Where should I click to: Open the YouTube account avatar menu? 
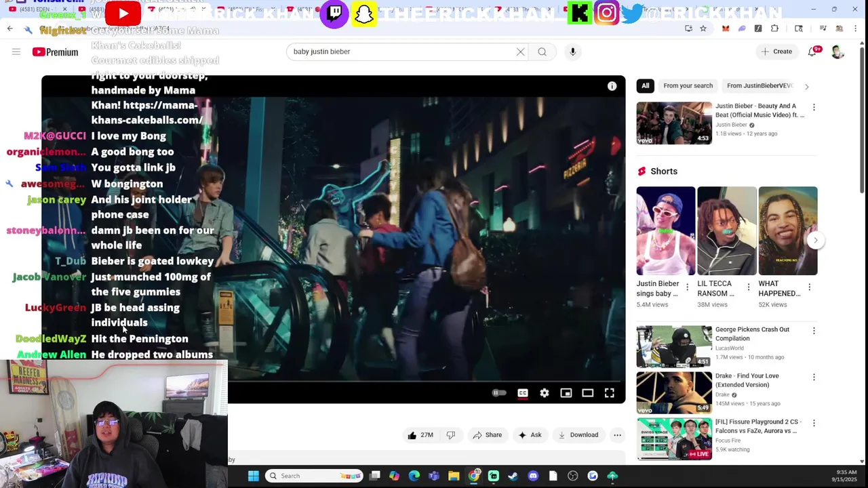[x=837, y=52]
